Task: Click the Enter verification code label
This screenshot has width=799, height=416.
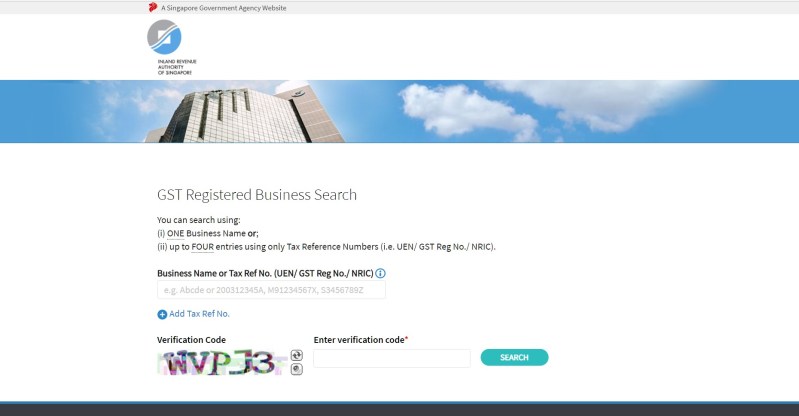Action: coord(359,340)
